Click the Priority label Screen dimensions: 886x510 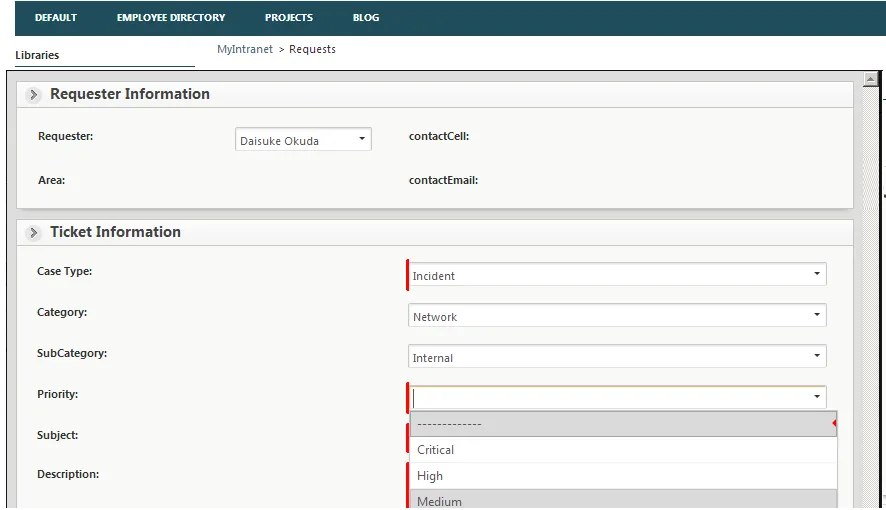pyautogui.click(x=58, y=394)
